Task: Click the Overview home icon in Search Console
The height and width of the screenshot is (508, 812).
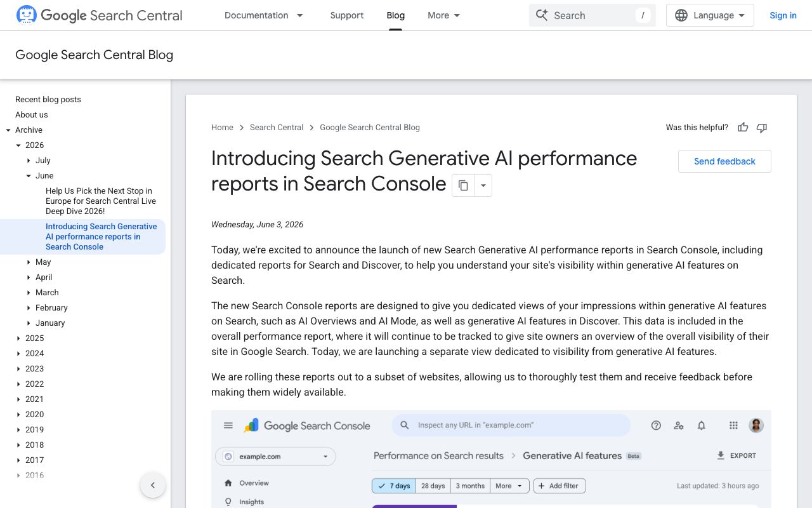Action: [228, 483]
